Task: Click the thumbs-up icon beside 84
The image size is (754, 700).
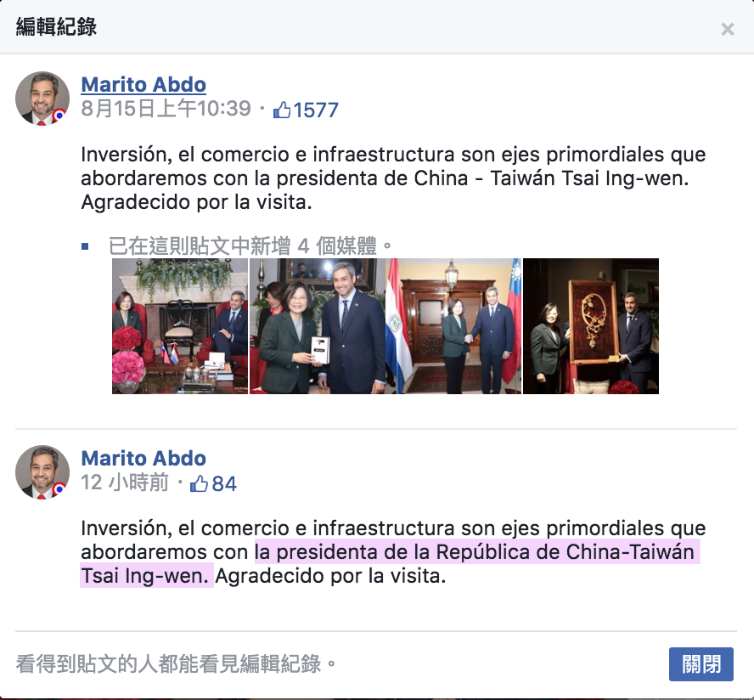Action: click(199, 483)
